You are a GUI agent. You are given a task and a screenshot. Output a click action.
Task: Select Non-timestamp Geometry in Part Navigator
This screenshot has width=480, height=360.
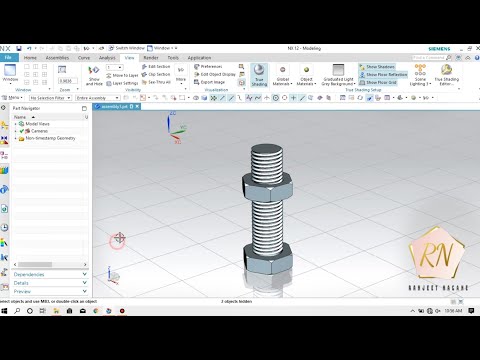click(50, 138)
